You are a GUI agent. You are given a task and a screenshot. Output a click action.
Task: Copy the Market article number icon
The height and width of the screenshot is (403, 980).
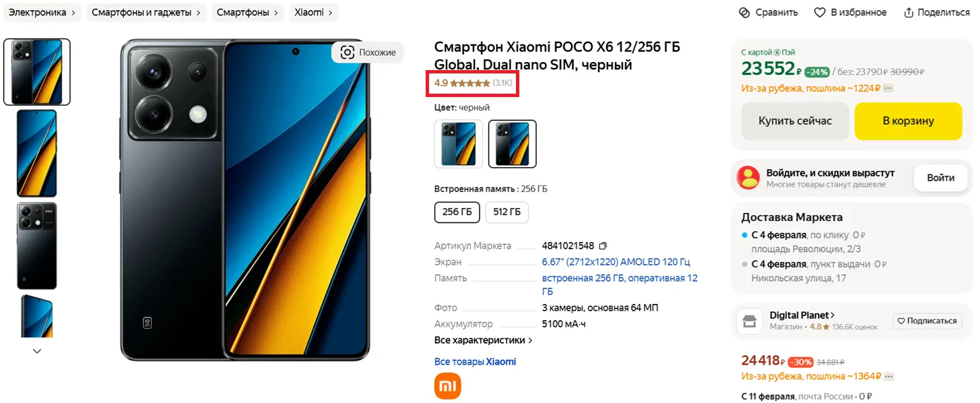tap(603, 246)
